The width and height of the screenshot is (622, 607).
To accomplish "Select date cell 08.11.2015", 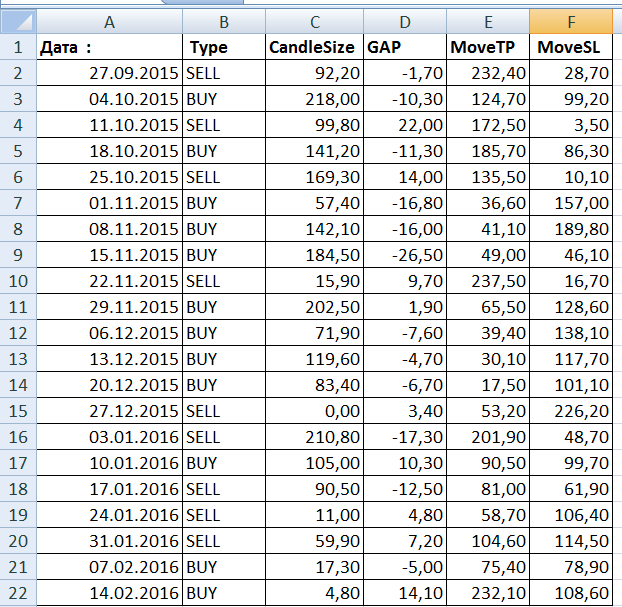I will [109, 229].
